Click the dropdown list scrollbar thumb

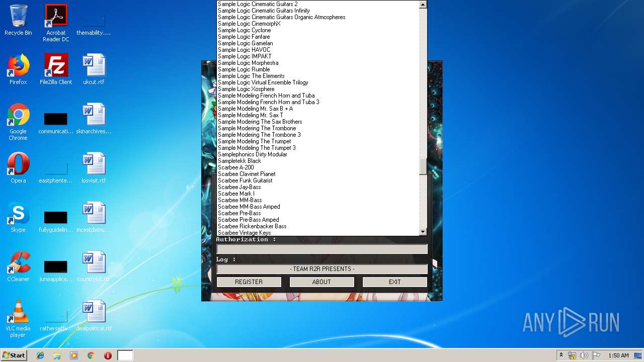tap(423, 166)
